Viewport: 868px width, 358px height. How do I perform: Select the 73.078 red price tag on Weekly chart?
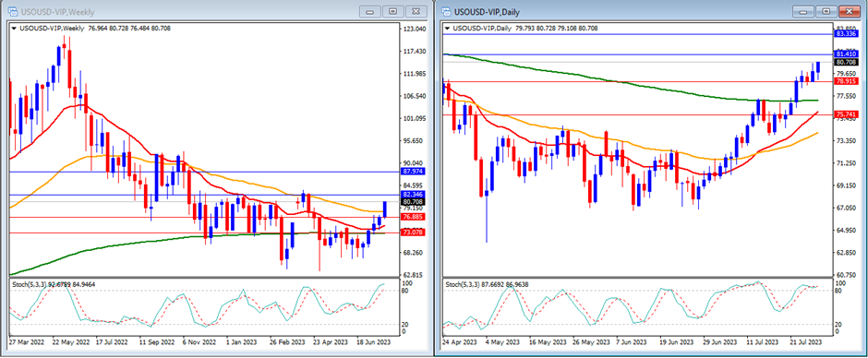(414, 233)
